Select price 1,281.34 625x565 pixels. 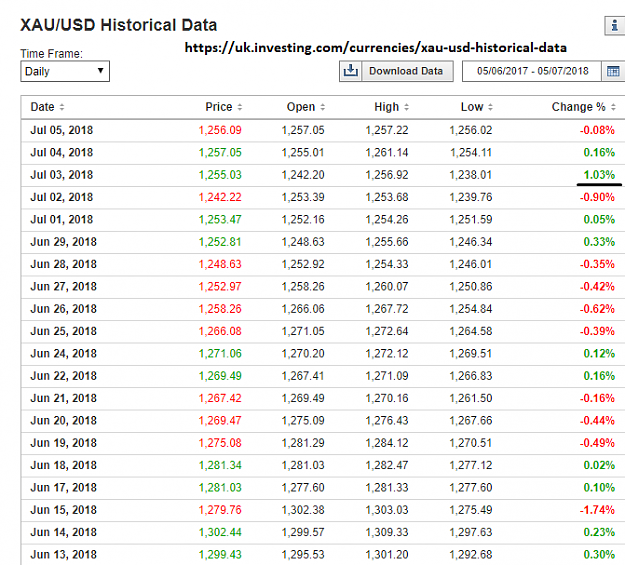pyautogui.click(x=220, y=465)
